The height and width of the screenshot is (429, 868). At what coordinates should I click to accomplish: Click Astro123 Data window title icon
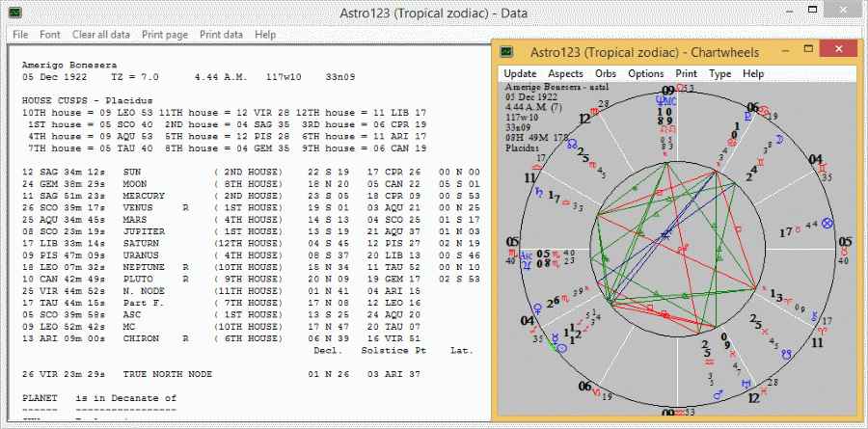coord(15,13)
